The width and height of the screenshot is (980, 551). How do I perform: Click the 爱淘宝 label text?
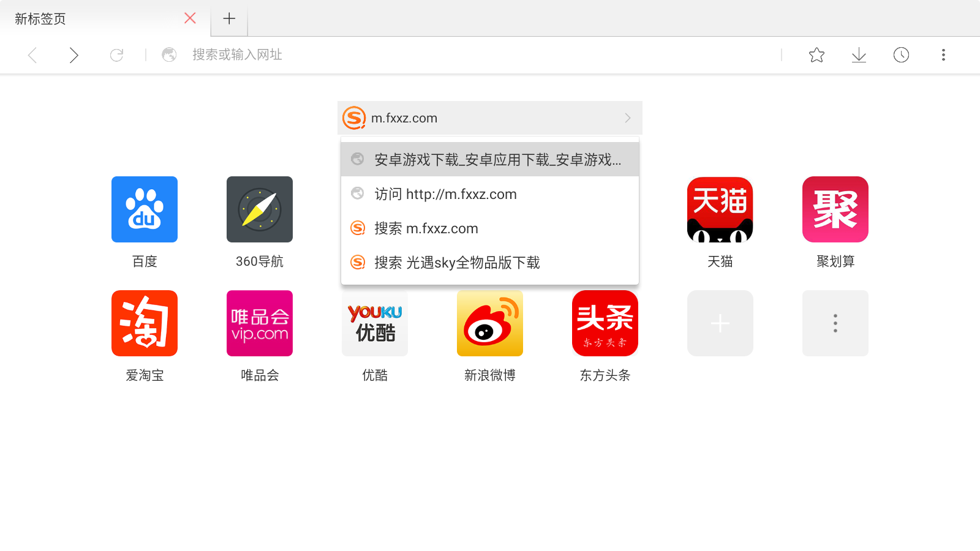145,375
